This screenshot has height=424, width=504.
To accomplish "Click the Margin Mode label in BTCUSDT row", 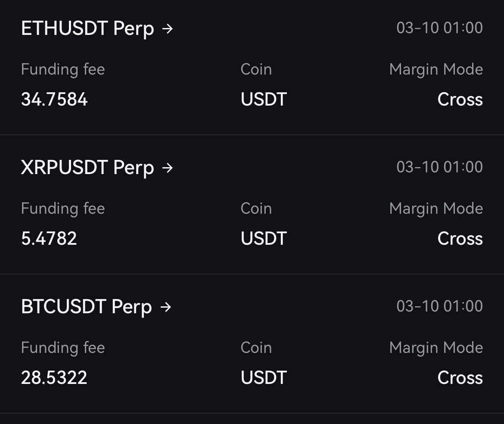I will (436, 348).
